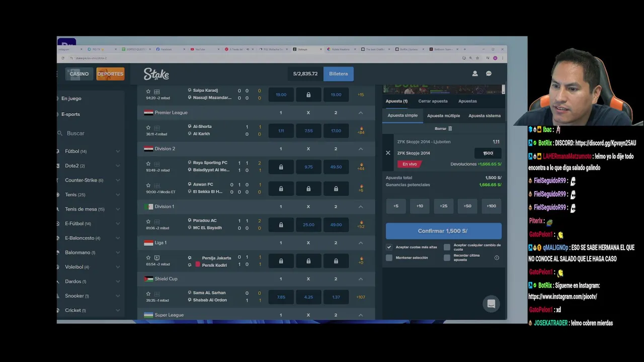Click En juego in sidebar
644x362 pixels.
[x=71, y=99]
